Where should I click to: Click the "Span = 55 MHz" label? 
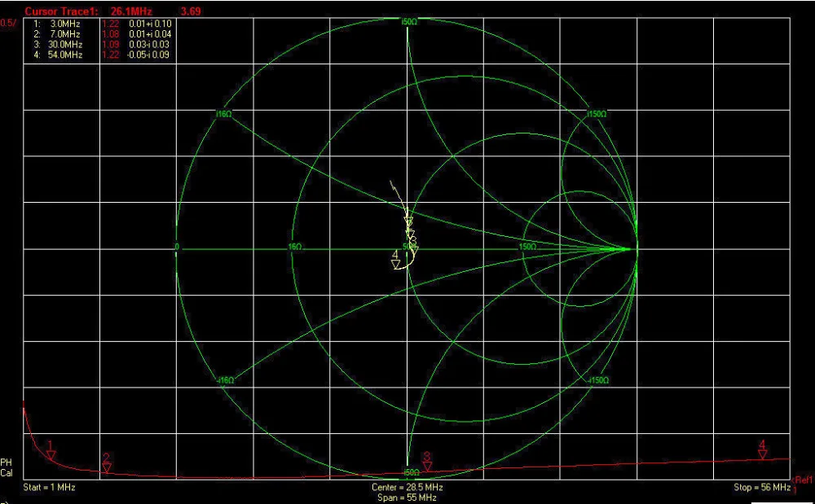tap(407, 497)
